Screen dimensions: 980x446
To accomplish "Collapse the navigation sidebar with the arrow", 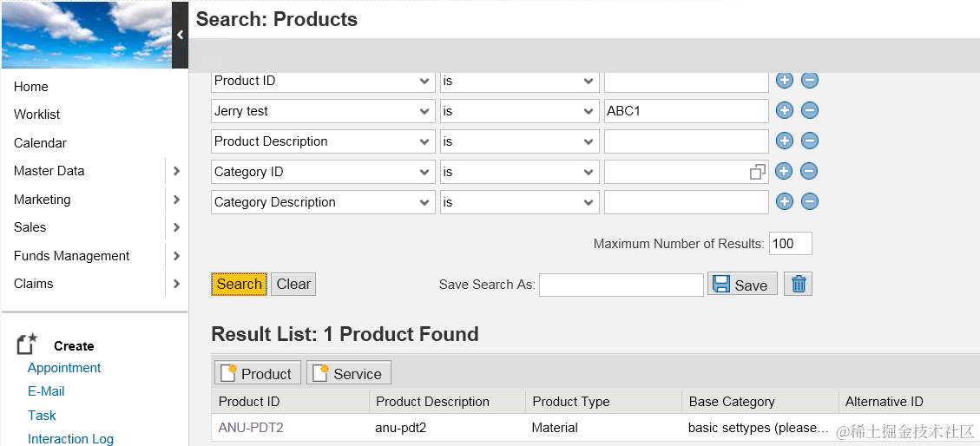I will (180, 35).
